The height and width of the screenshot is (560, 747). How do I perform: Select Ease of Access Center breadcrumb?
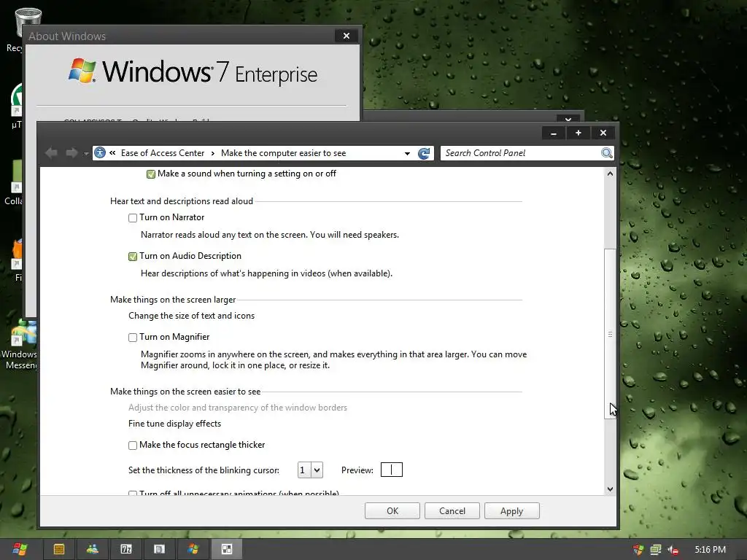pyautogui.click(x=163, y=153)
